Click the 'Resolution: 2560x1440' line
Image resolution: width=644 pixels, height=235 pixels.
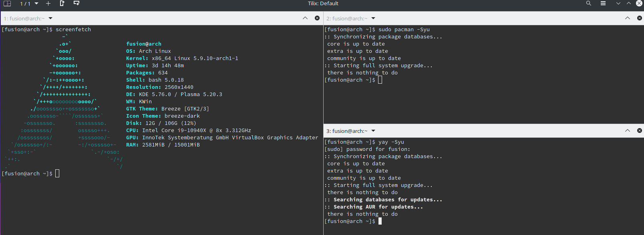pos(160,87)
